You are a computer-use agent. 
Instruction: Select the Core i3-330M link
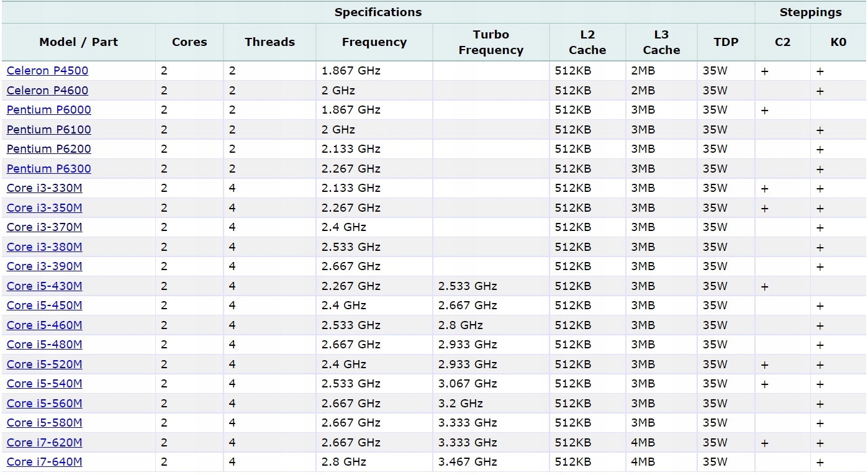(x=44, y=188)
